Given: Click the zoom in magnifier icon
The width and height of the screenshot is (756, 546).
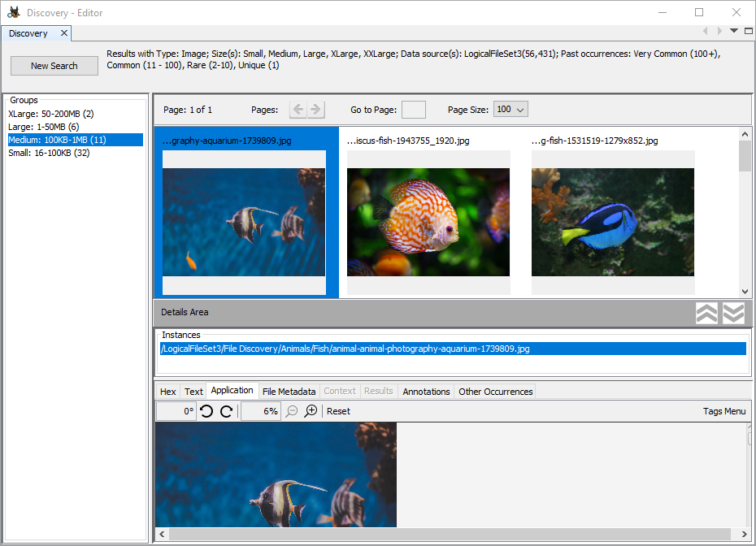Looking at the screenshot, I should [311, 411].
